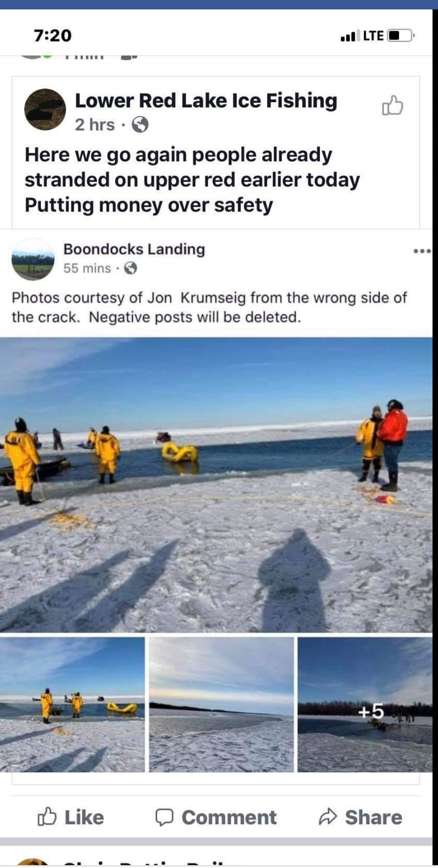Tap the LTE signal indicator in status bar
The height and width of the screenshot is (868, 438).
point(373,35)
